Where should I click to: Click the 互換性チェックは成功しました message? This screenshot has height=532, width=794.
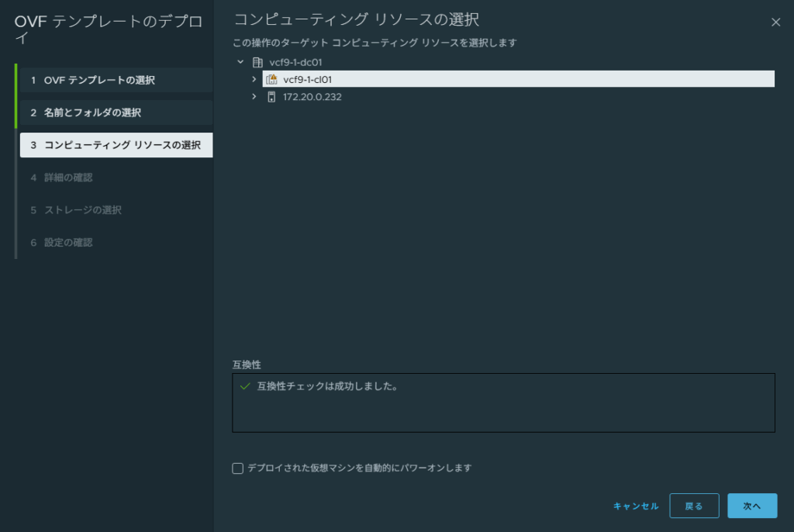(327, 385)
